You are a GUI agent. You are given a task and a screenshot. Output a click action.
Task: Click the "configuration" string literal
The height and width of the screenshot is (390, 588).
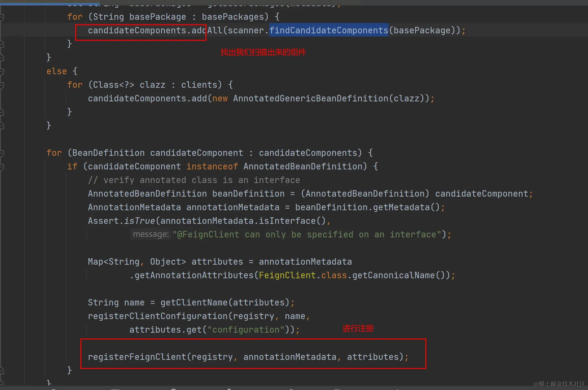point(246,330)
